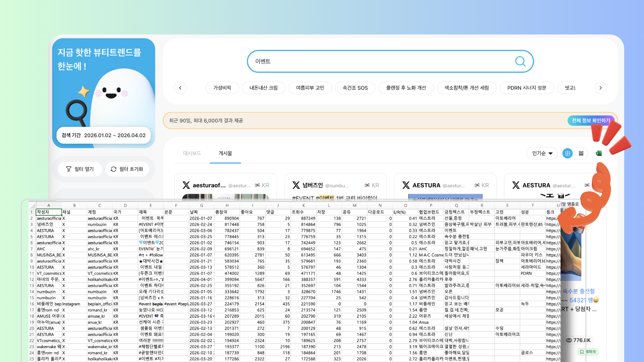
Task: Switch to grid view toggle
Action: [567, 153]
